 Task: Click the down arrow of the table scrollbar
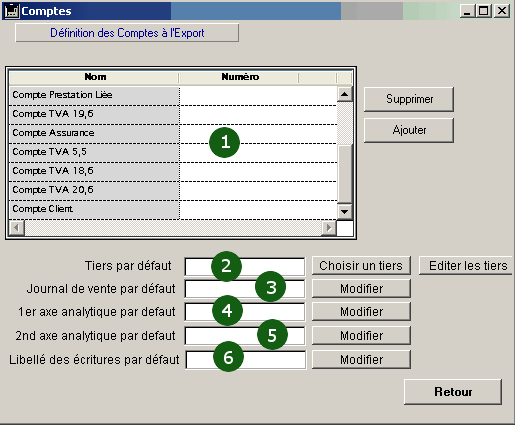click(344, 212)
